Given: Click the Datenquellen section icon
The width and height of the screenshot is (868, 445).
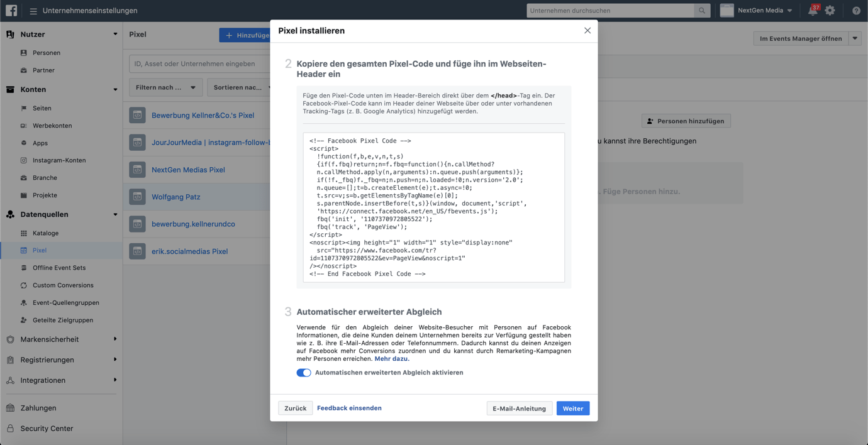Looking at the screenshot, I should pyautogui.click(x=10, y=214).
